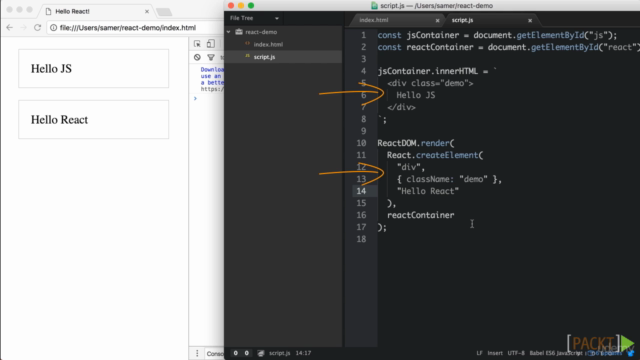640x360 pixels.
Task: Select the script.js editor tab
Action: click(462, 20)
